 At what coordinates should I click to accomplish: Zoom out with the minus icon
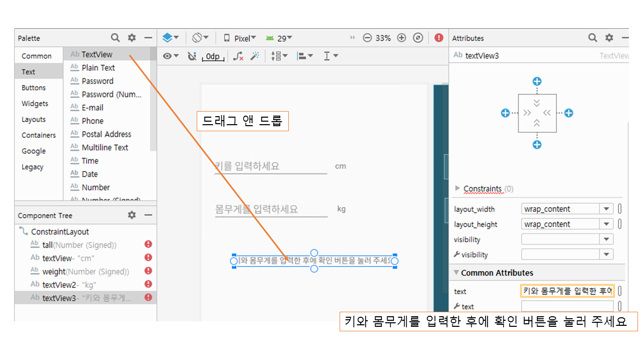(367, 38)
